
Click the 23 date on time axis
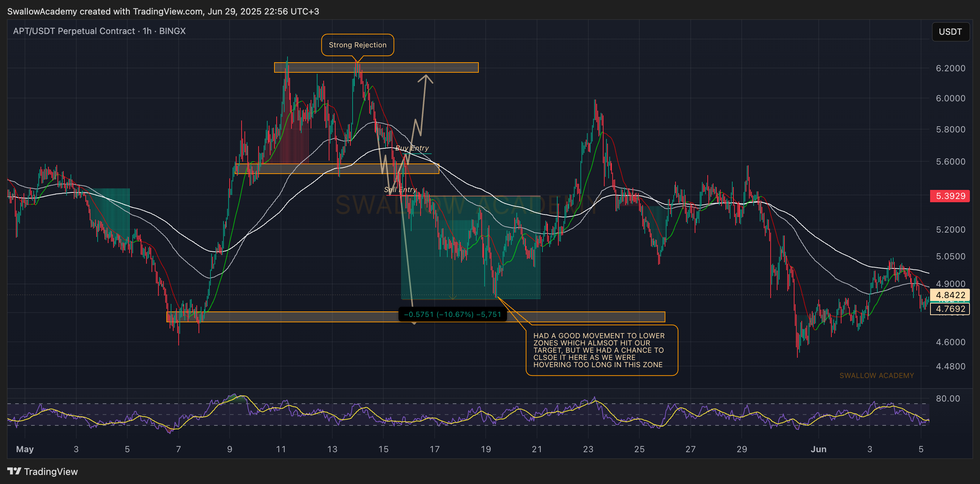click(588, 449)
